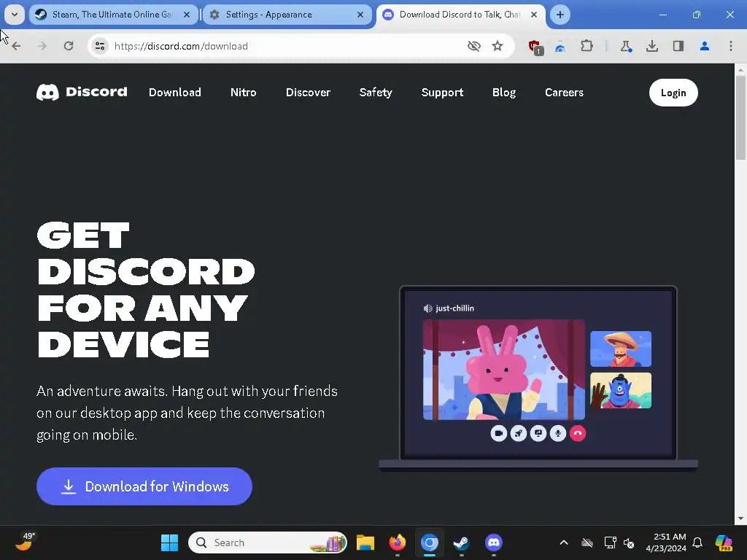Show browser downloads
This screenshot has height=560, width=747.
(x=651, y=46)
